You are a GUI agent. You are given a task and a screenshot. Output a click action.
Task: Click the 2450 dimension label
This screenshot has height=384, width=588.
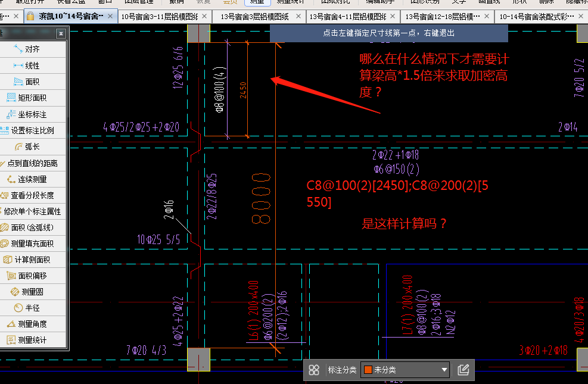click(x=243, y=90)
